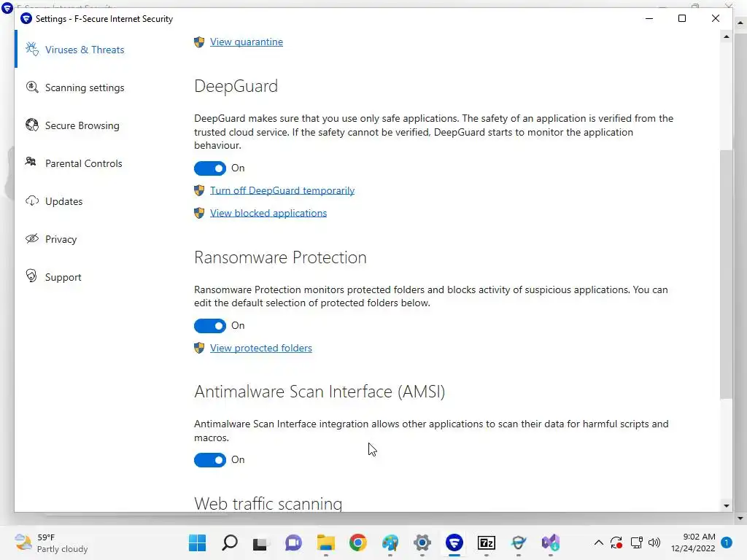Open the Chat app in taskbar
Screen dimensions: 747x560
point(293,542)
